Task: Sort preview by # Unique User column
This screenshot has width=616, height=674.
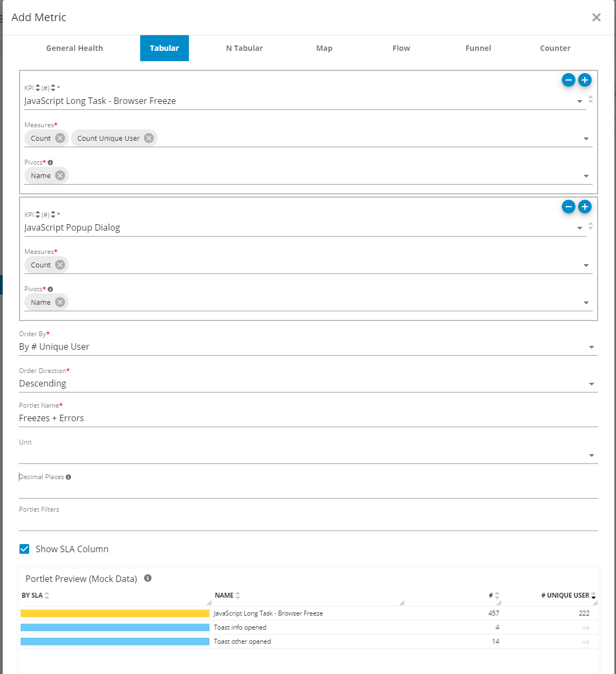Action: pyautogui.click(x=565, y=596)
